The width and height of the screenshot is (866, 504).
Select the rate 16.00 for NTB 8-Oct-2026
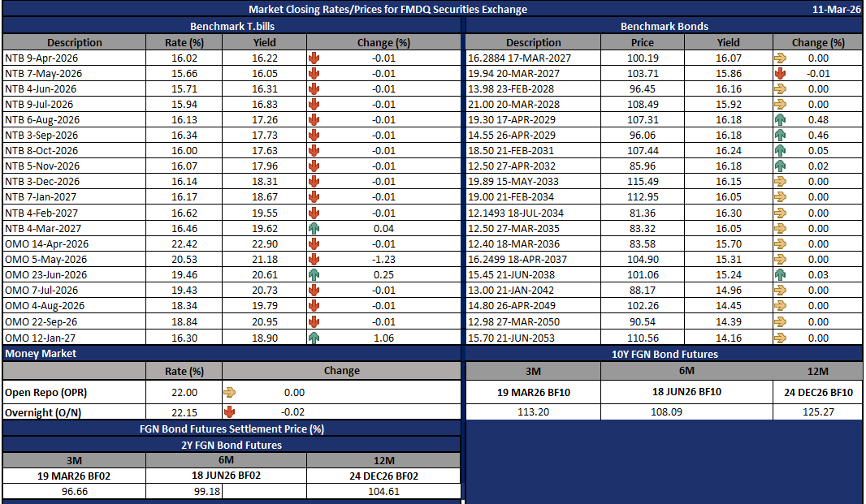pyautogui.click(x=184, y=151)
